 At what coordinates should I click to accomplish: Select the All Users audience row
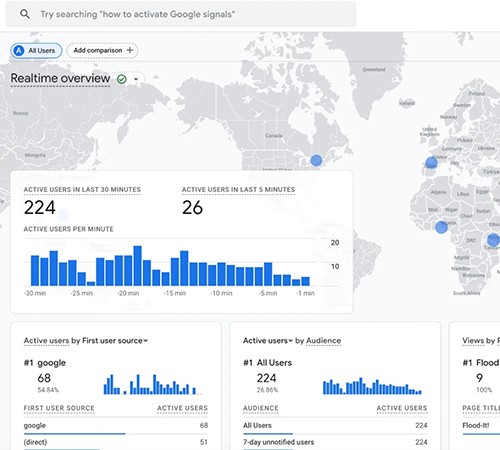[335, 426]
